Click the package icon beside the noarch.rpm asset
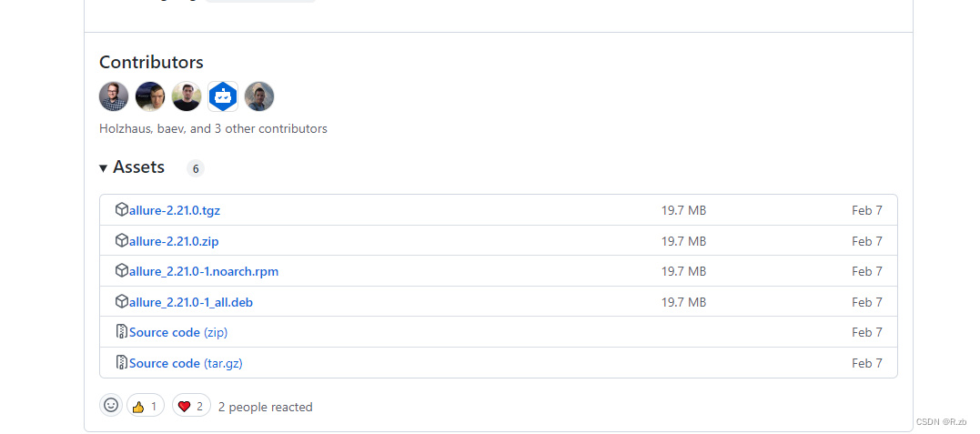This screenshot has width=980, height=434. (121, 271)
